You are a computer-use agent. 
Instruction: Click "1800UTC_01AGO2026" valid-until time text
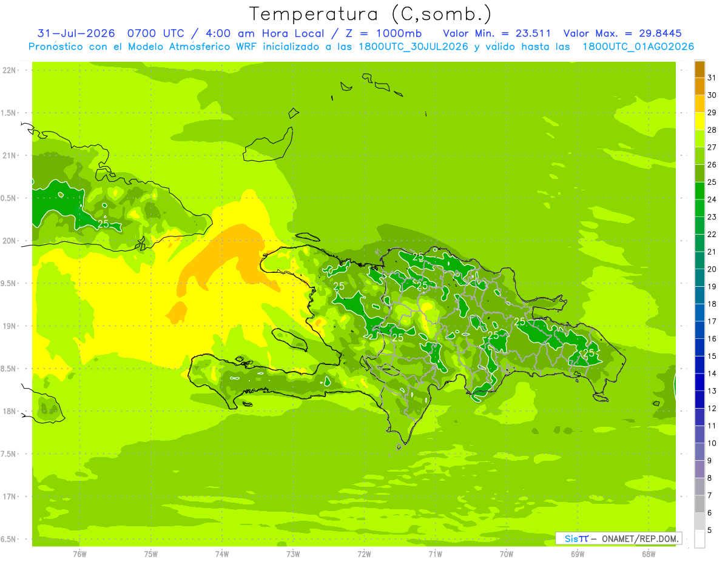click(x=638, y=47)
